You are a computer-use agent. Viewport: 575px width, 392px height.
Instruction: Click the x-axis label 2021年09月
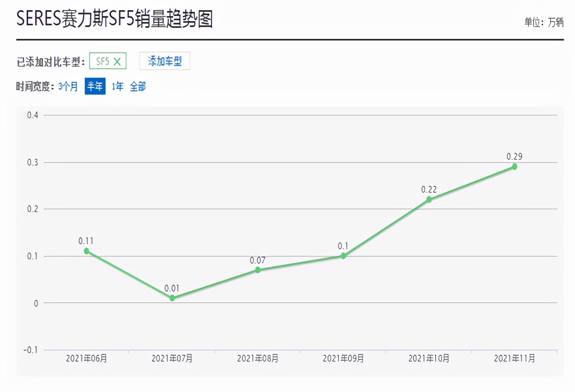(343, 358)
